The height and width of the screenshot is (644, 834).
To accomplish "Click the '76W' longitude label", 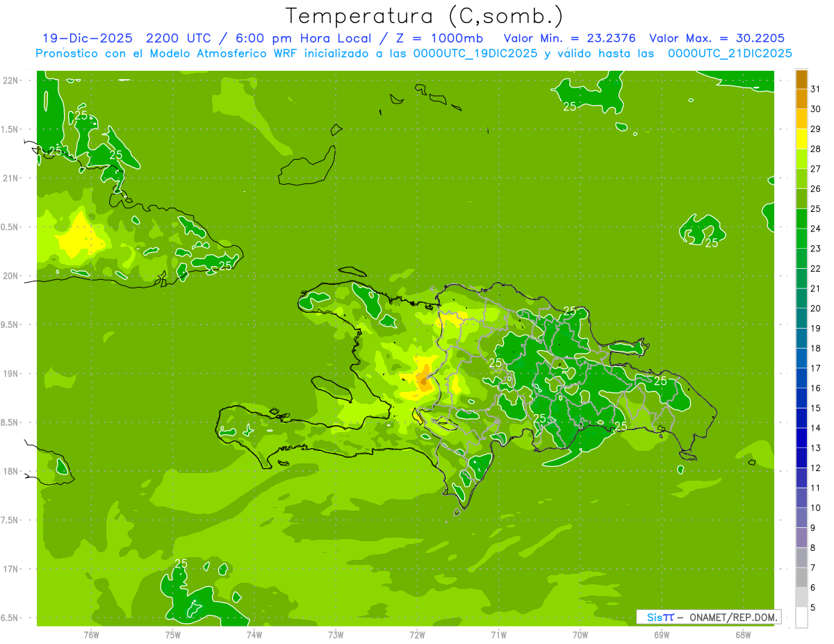I will tap(91, 634).
